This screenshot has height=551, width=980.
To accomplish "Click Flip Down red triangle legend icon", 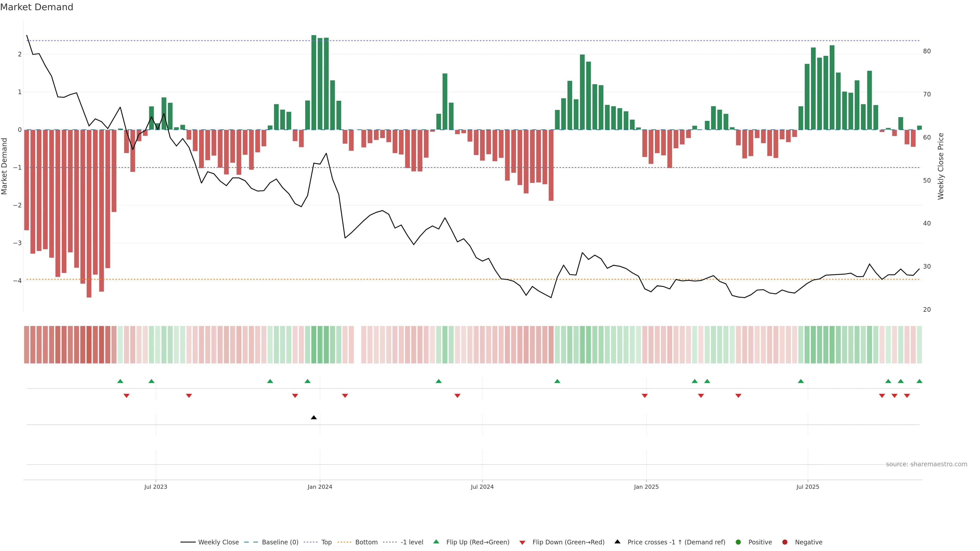I will pyautogui.click(x=522, y=542).
